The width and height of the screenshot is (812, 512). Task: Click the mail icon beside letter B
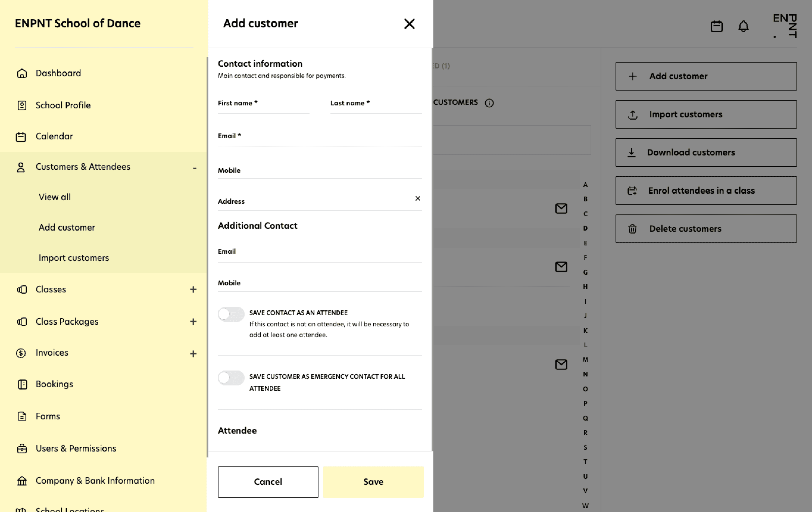tap(561, 208)
